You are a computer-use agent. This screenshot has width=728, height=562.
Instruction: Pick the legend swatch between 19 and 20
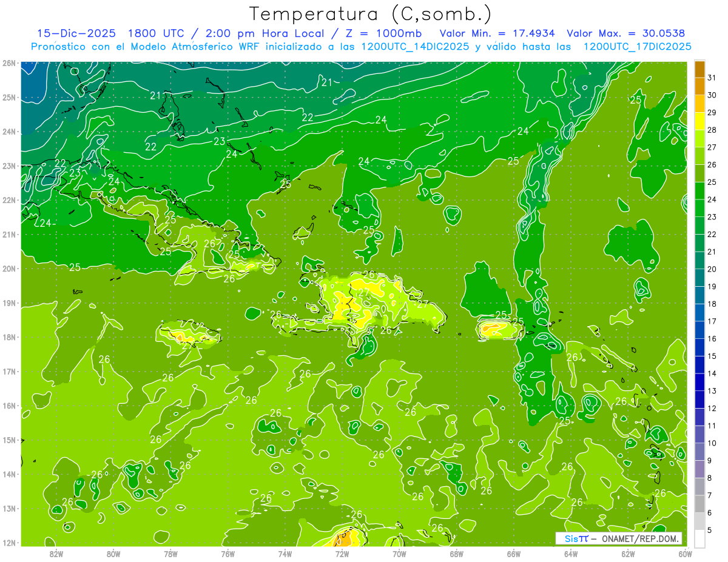700,278
